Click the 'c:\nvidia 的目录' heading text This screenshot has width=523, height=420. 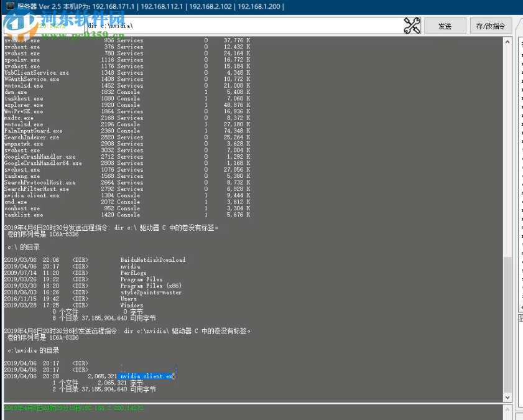coord(33,350)
